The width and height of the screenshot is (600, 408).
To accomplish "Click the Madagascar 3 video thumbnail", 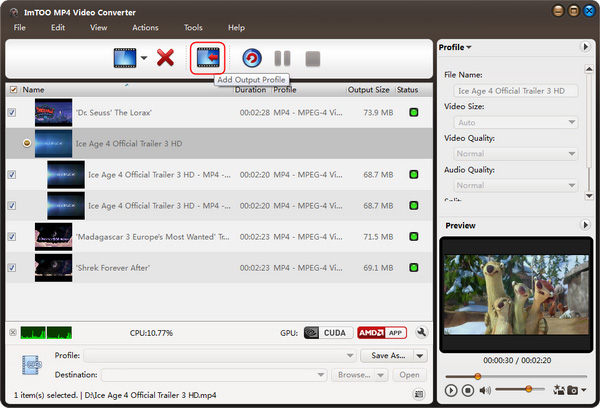I will (x=53, y=237).
